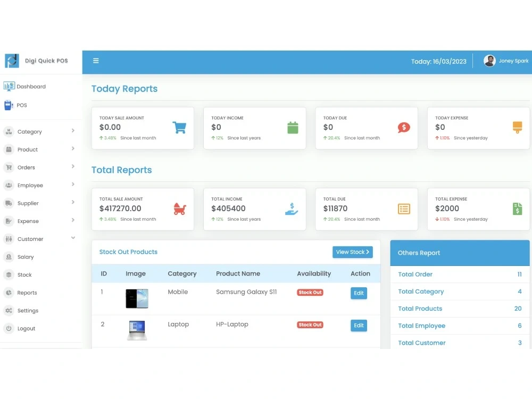
Task: Click the Salary sidebar icon
Action: [9, 257]
